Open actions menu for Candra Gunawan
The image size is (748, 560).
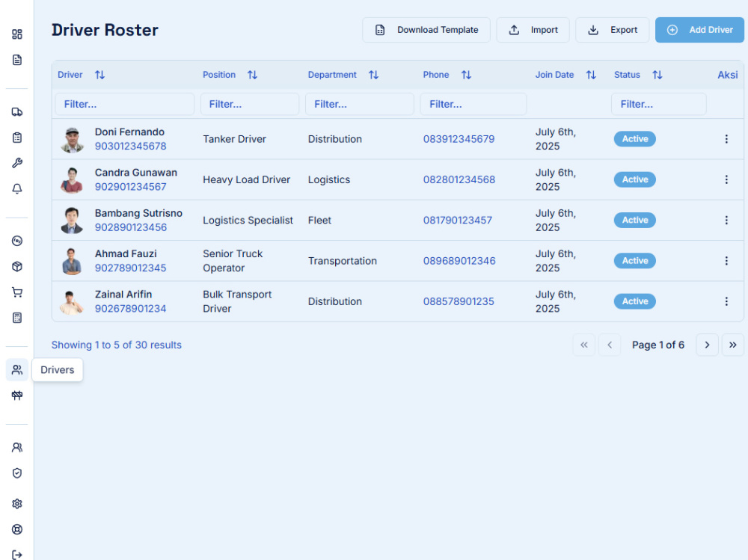point(726,179)
